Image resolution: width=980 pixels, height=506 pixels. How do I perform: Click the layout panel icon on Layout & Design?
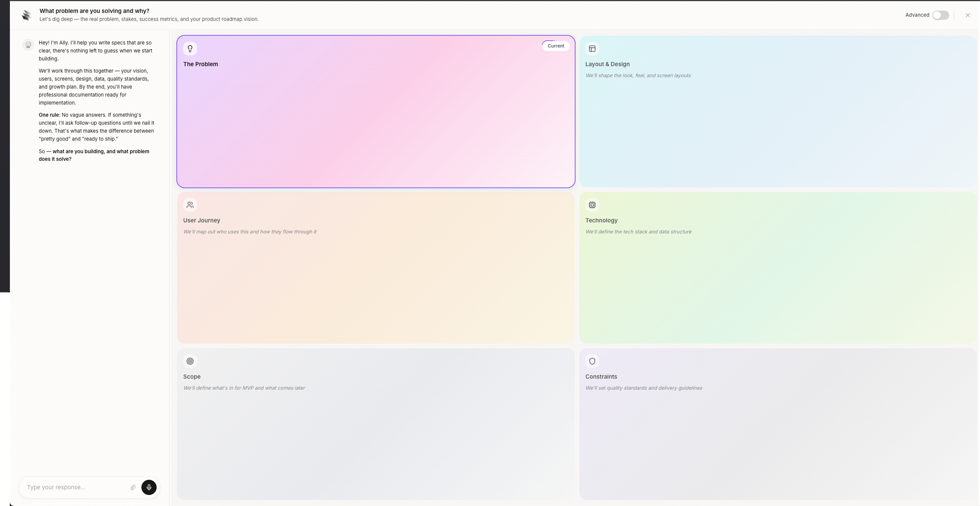[x=592, y=48]
